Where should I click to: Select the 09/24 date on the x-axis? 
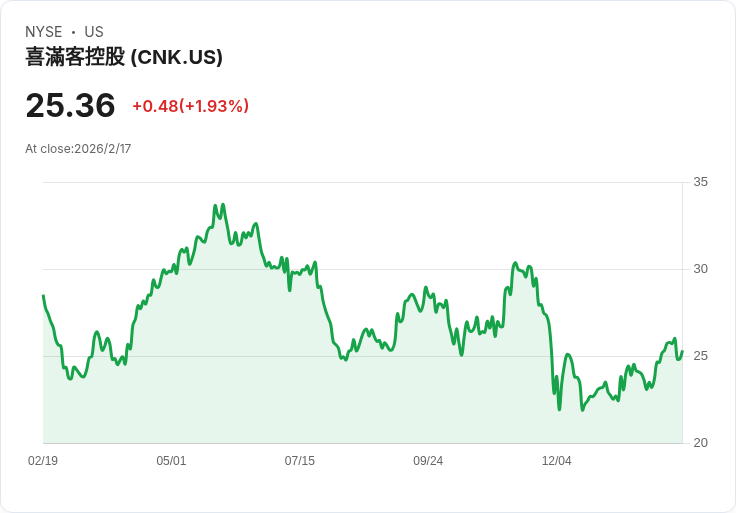click(428, 461)
